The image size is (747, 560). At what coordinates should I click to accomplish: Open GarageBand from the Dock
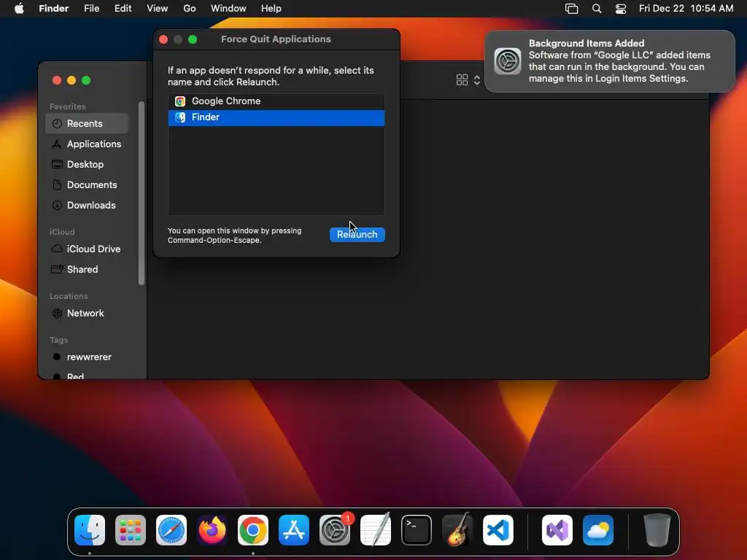457,530
